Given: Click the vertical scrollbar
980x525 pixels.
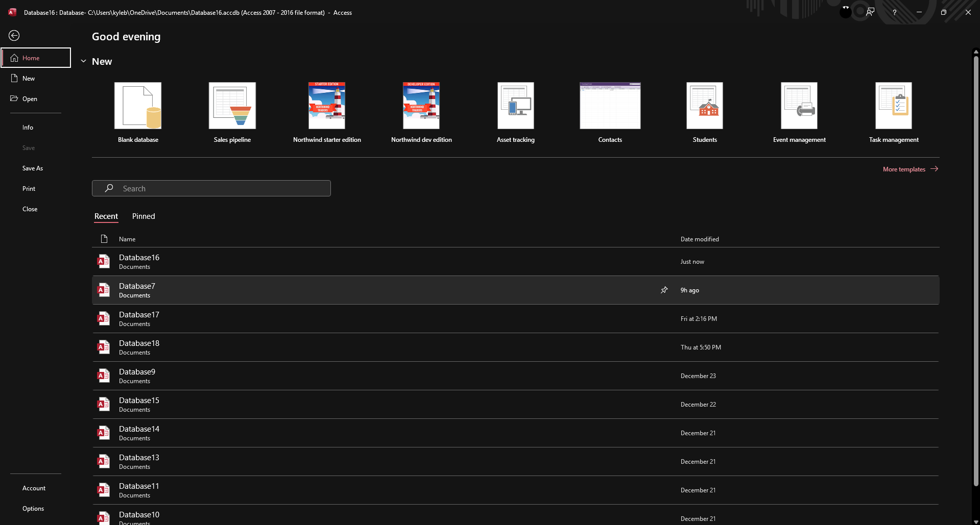Looking at the screenshot, I should pos(976,270).
